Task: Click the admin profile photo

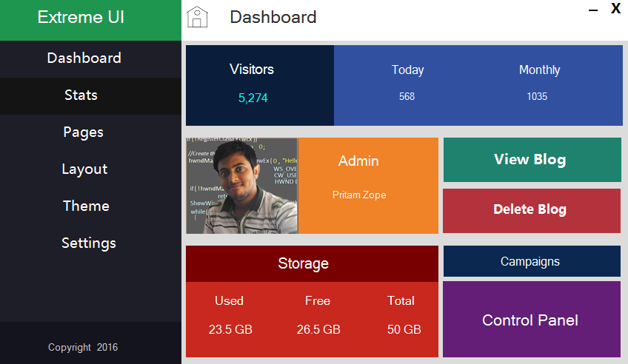Action: [241, 186]
